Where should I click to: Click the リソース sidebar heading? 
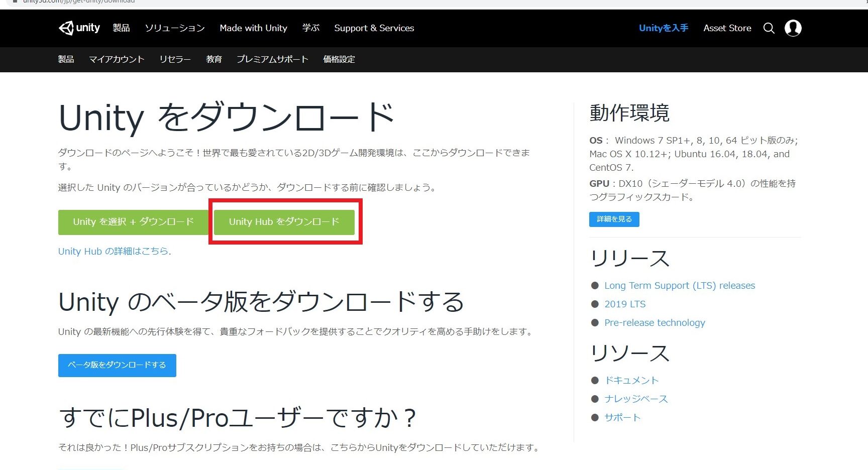(x=629, y=354)
